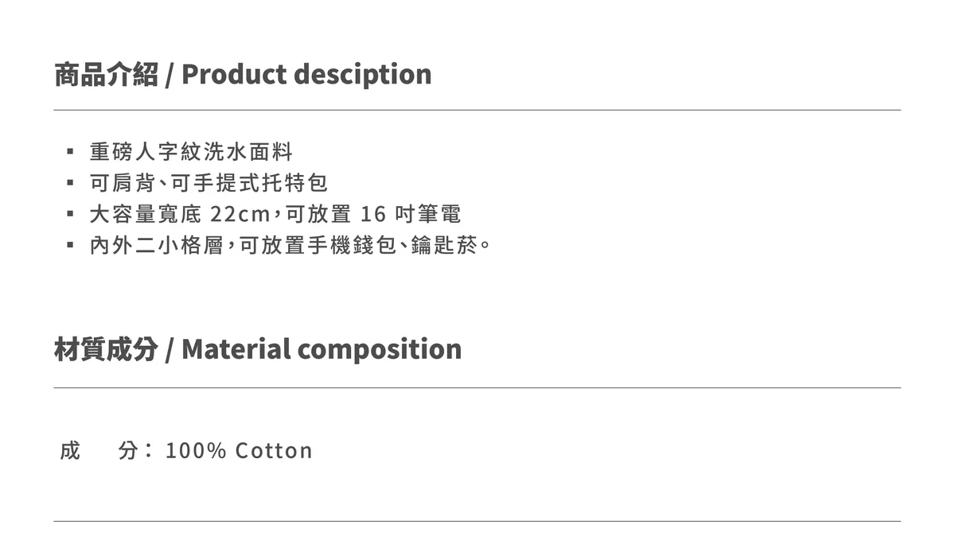This screenshot has width=955, height=560.
Task: Click the "22cm" measurement text
Action: click(240, 214)
